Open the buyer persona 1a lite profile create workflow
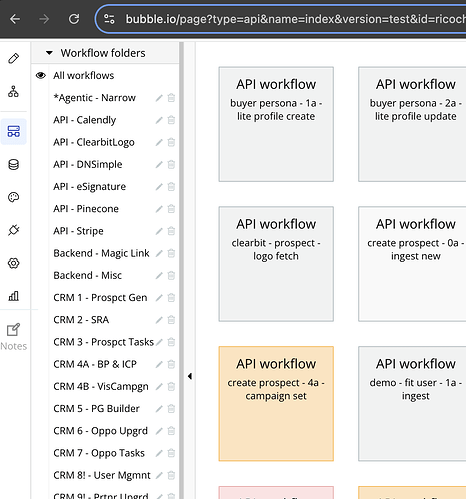This screenshot has width=466, height=499. pyautogui.click(x=276, y=124)
